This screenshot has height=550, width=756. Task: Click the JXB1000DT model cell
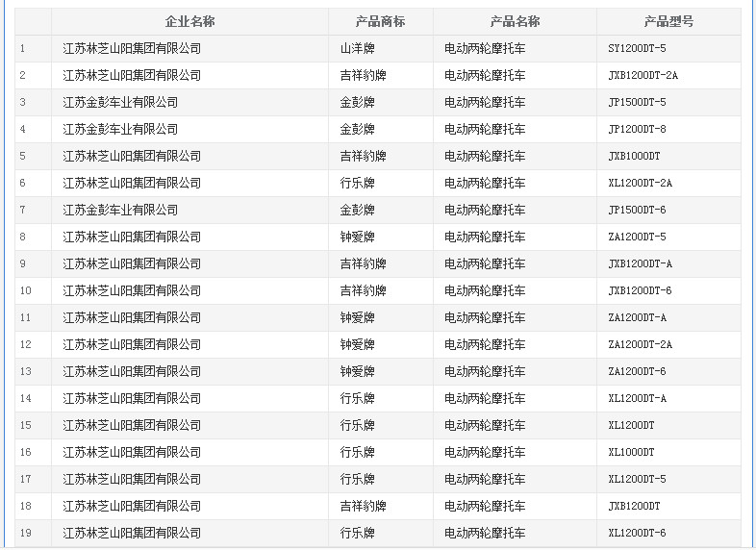coord(634,156)
